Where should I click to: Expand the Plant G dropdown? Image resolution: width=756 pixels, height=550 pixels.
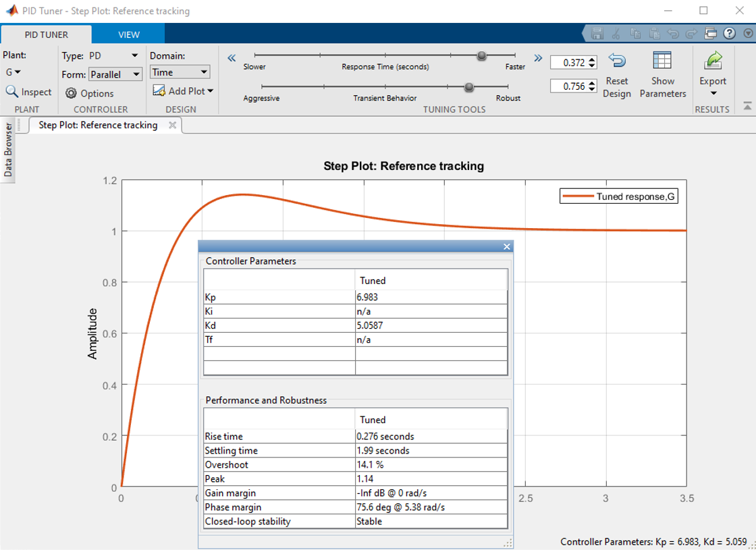tap(13, 72)
